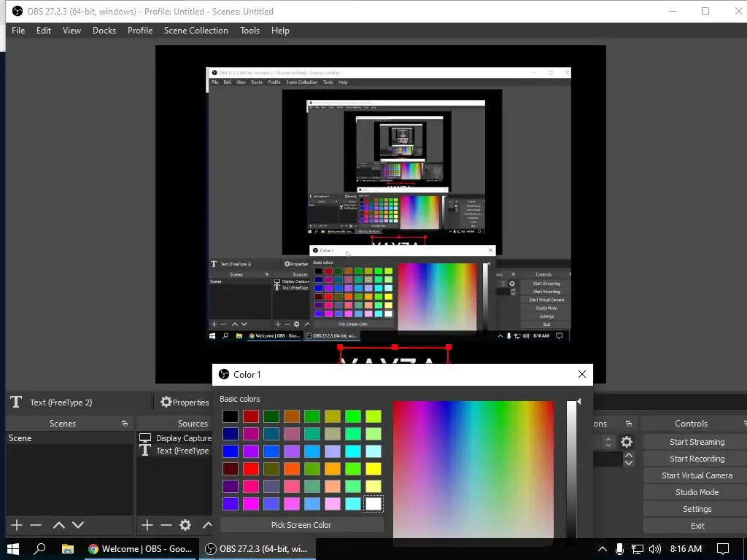This screenshot has height=560, width=747.
Task: Open the Windows notification center
Action: click(x=723, y=549)
